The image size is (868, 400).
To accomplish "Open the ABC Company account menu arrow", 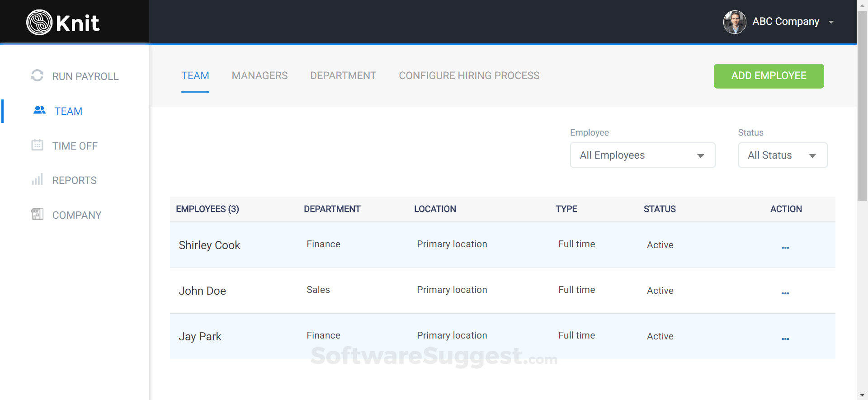I will [831, 22].
